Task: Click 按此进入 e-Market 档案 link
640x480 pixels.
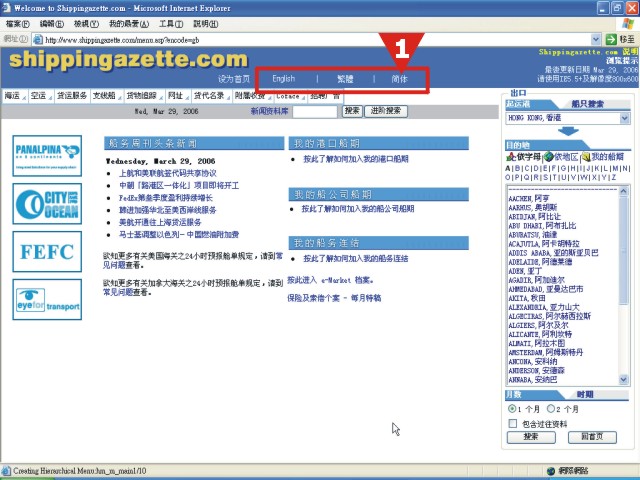Action: point(330,280)
